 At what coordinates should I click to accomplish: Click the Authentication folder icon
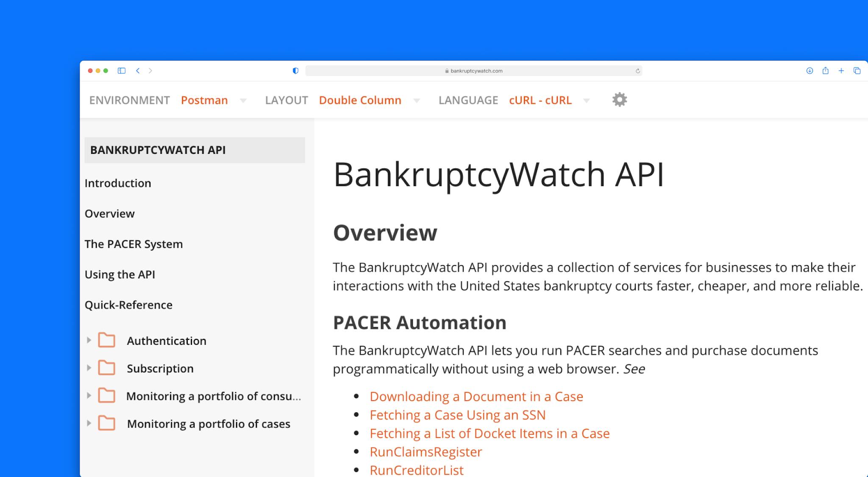(x=107, y=340)
